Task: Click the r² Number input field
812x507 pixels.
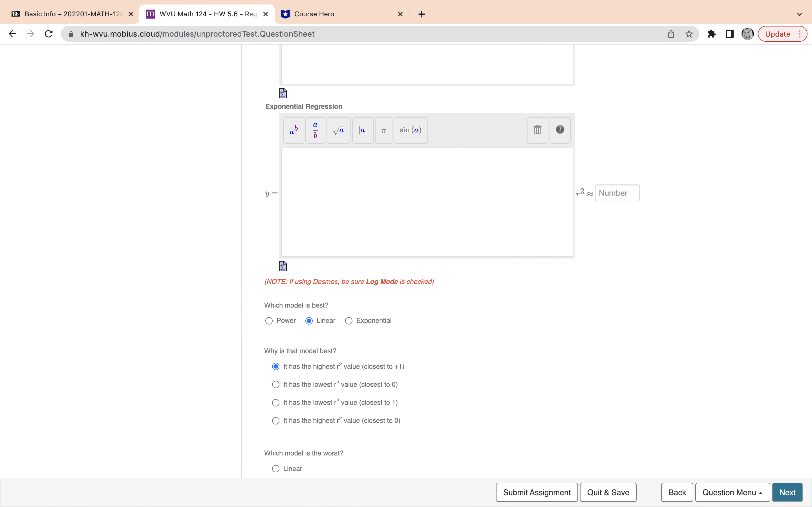Action: tap(617, 193)
